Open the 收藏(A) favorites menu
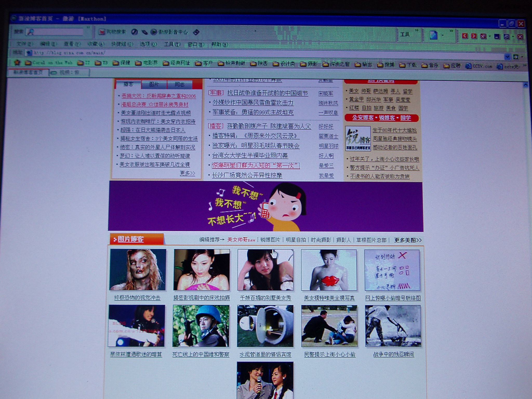532x399 pixels. (x=96, y=44)
